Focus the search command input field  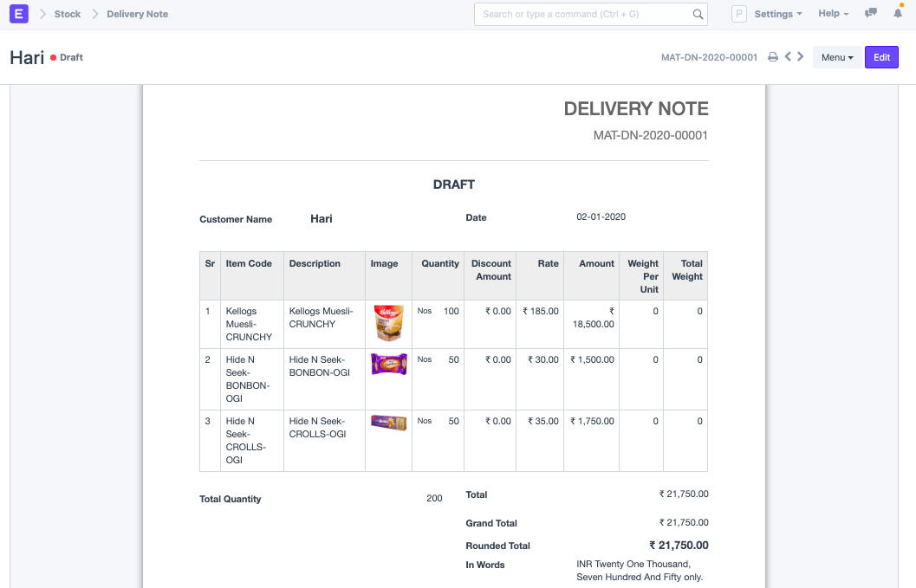click(586, 14)
